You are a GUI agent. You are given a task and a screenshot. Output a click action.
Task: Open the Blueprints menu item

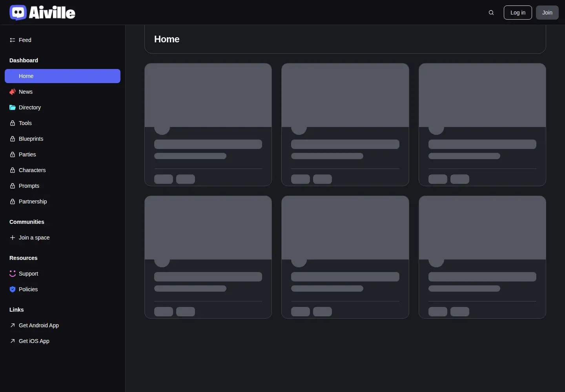point(62,139)
